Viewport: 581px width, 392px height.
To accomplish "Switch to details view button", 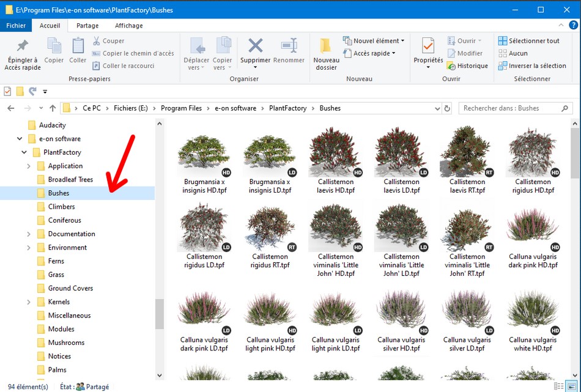I will click(559, 386).
